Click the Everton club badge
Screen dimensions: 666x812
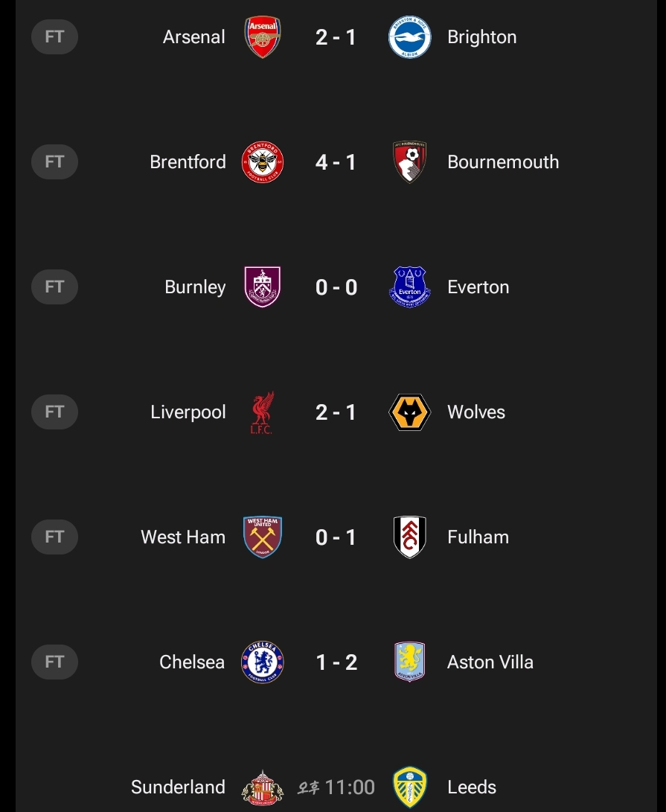(x=410, y=287)
